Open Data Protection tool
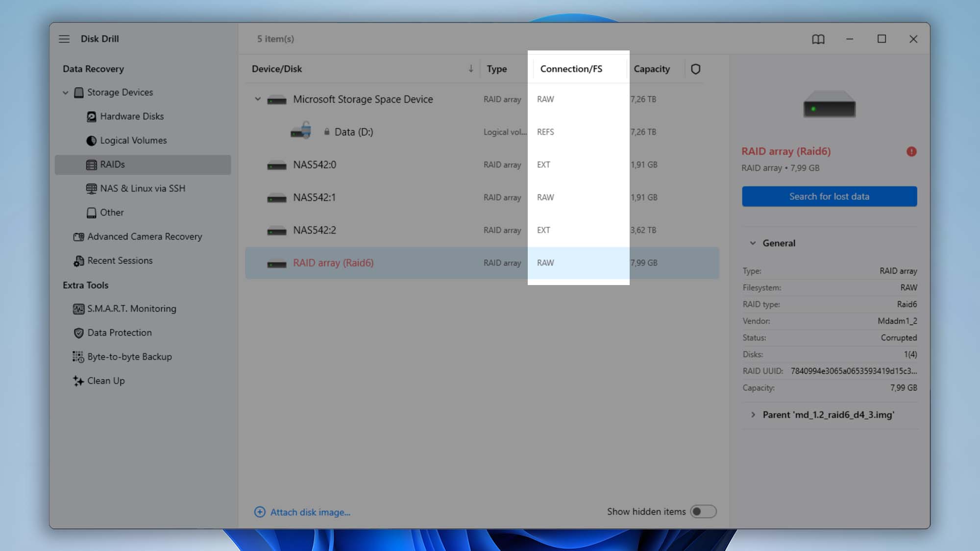Screen dimensions: 980x551 tap(119, 333)
